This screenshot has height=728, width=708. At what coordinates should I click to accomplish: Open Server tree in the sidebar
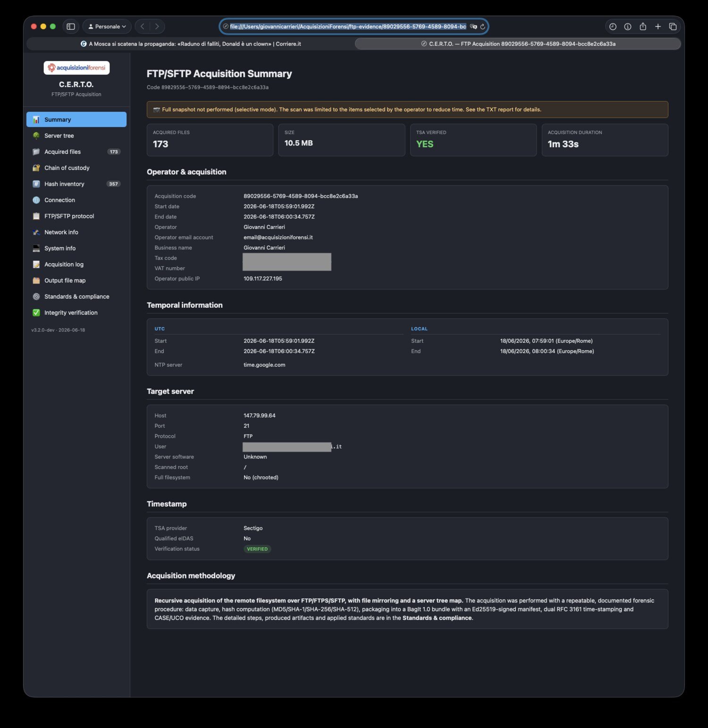pyautogui.click(x=76, y=135)
